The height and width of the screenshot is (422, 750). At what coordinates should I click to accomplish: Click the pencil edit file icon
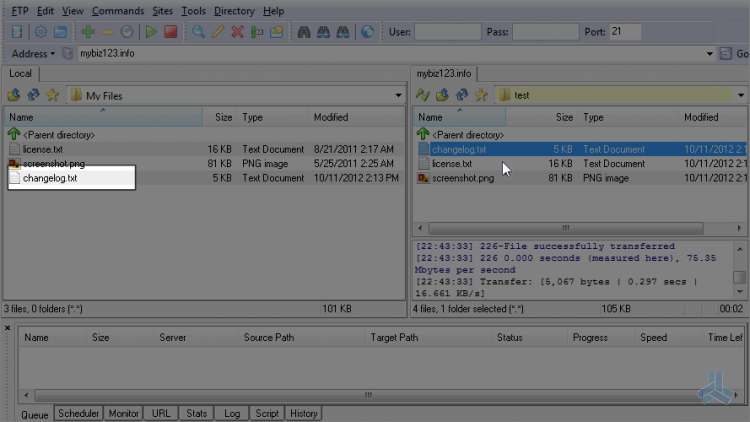(x=218, y=32)
